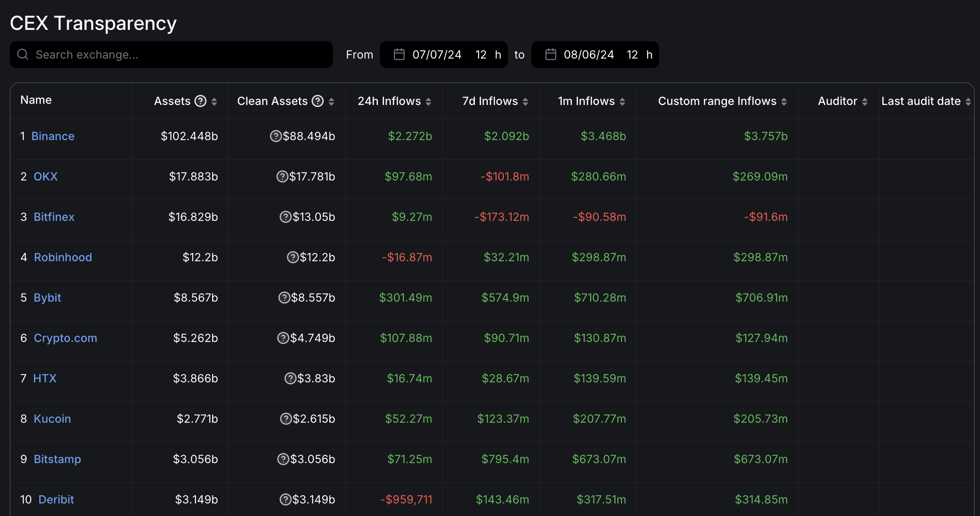The width and height of the screenshot is (980, 516).
Task: Select Binance assets value $102.448b
Action: tap(189, 136)
